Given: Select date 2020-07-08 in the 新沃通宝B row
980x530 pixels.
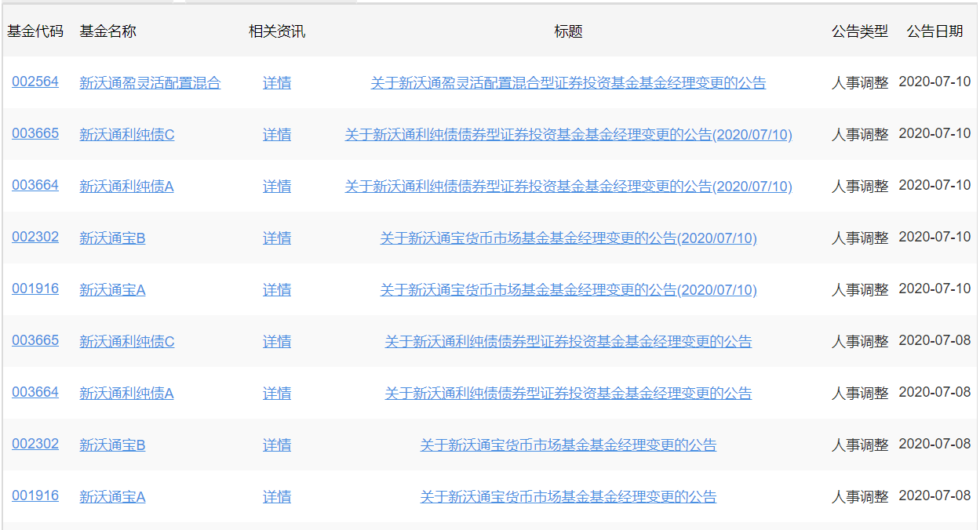Looking at the screenshot, I should tap(934, 444).
